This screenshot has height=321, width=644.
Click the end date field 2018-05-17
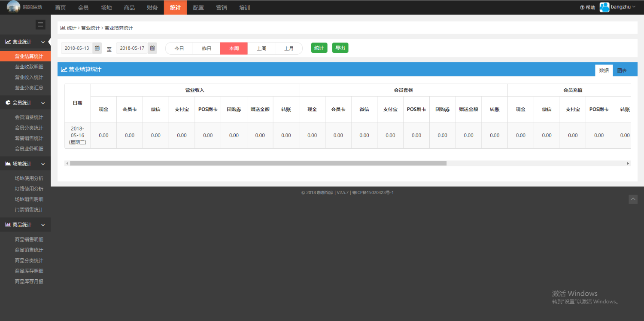click(132, 48)
